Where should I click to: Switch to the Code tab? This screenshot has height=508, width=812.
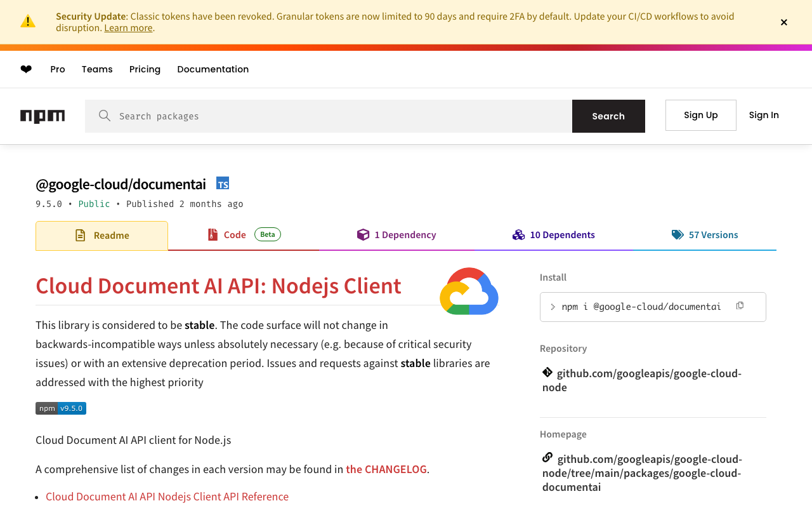click(x=244, y=235)
